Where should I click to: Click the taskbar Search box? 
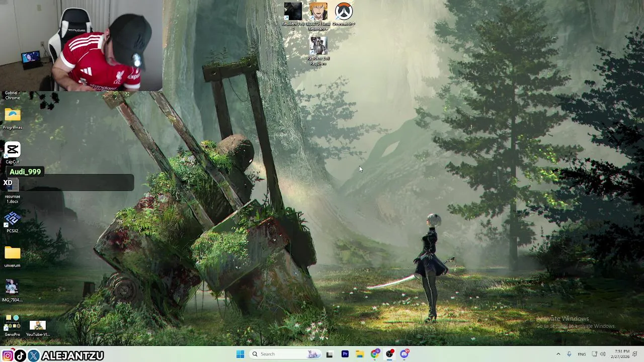pyautogui.click(x=285, y=354)
